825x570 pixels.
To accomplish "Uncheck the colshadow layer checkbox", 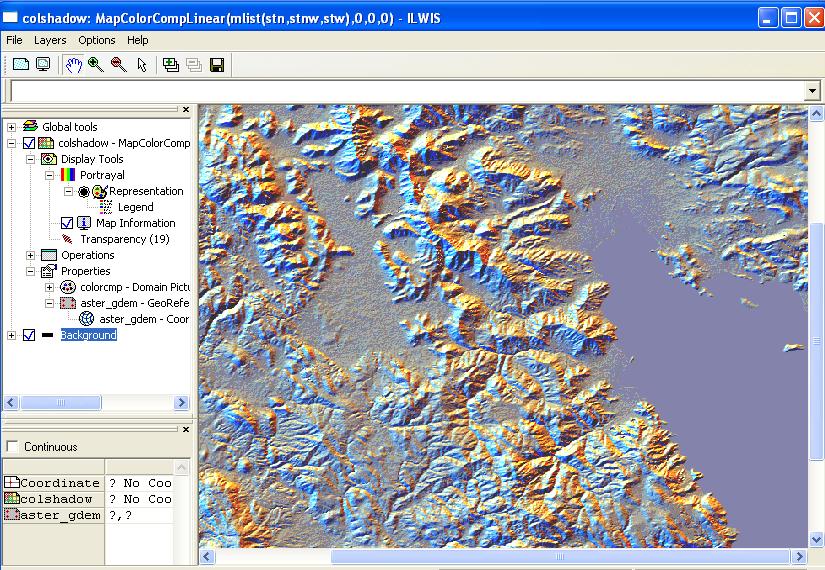I will click(29, 143).
